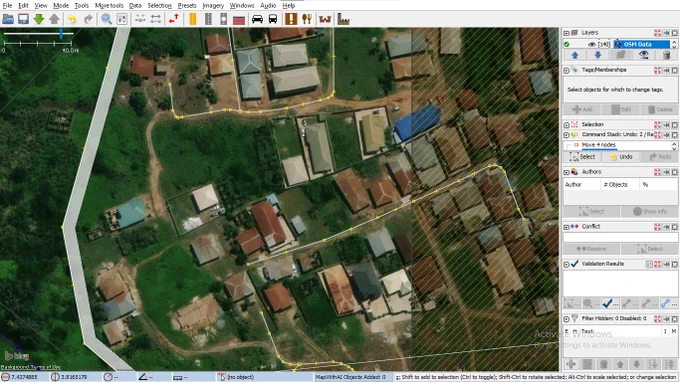Select the exclamation mark preset icon

click(291, 19)
